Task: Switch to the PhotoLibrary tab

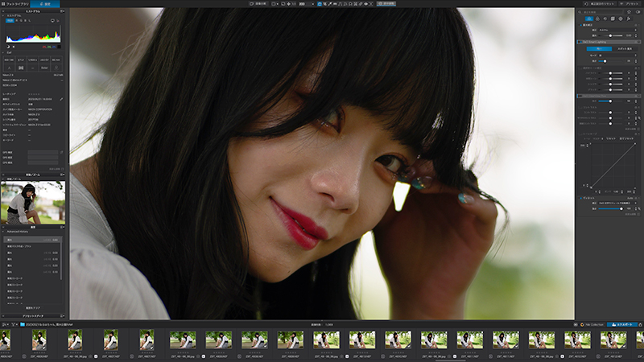Action: click(x=15, y=4)
